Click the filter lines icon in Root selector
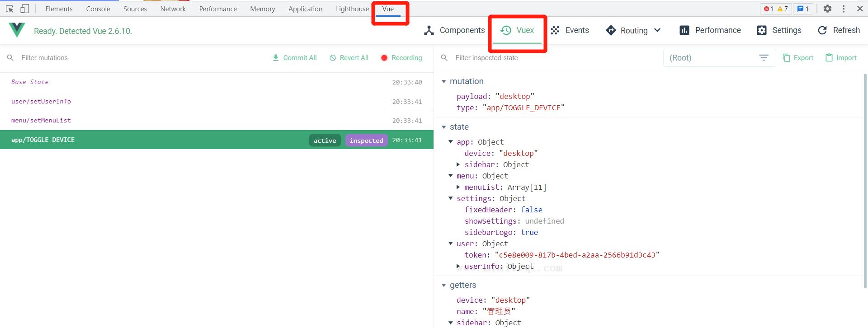This screenshot has width=868, height=328. [x=764, y=58]
